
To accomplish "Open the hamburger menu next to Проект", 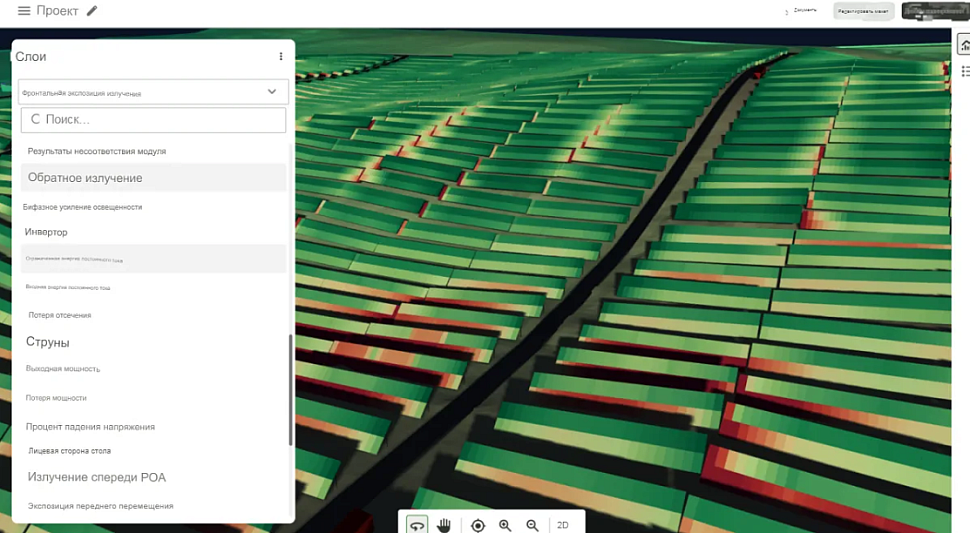I will point(24,11).
